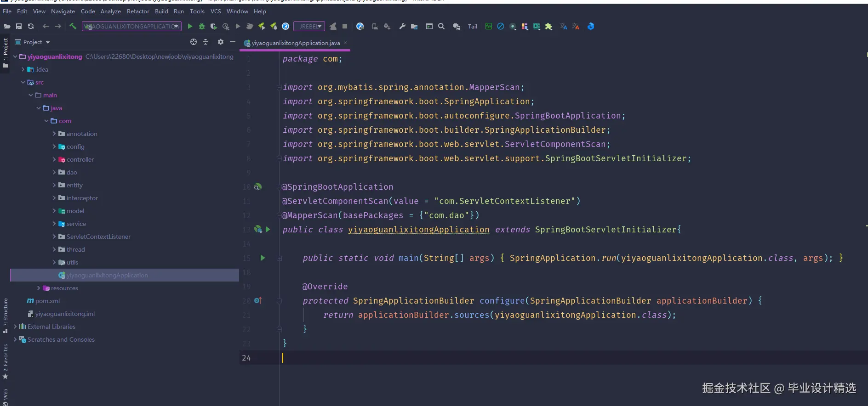Expand the .idea folder
Screen dimensions: 868x406
tap(23, 70)
